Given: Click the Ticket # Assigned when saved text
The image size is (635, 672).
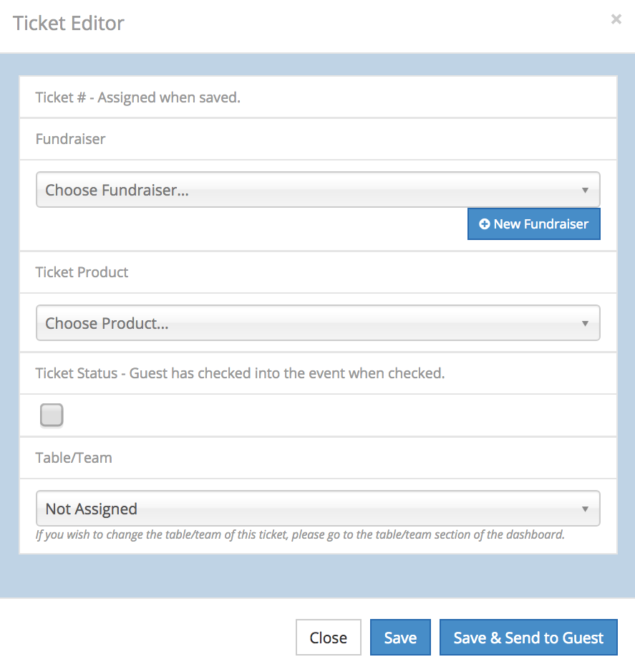Looking at the screenshot, I should 138,97.
